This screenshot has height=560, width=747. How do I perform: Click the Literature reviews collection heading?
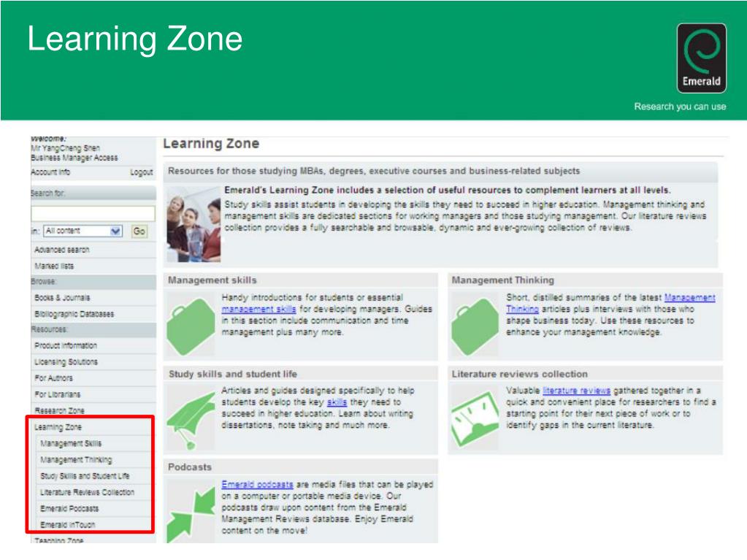(520, 374)
